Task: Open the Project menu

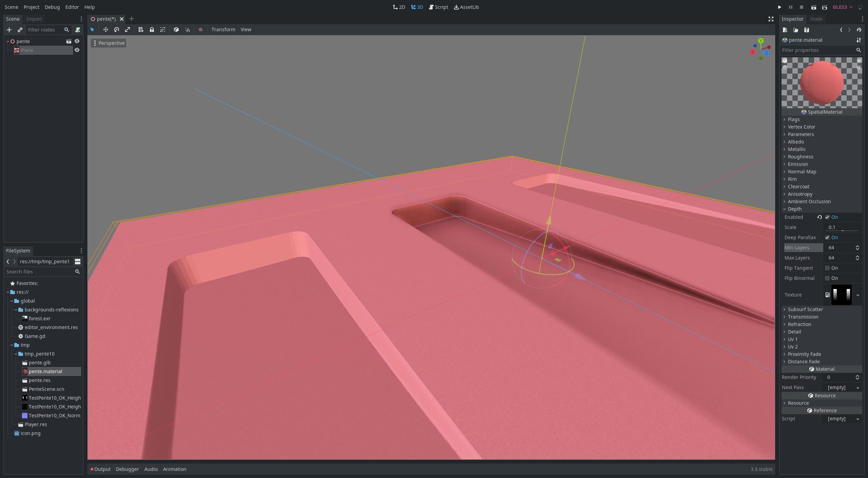Action: pos(31,7)
